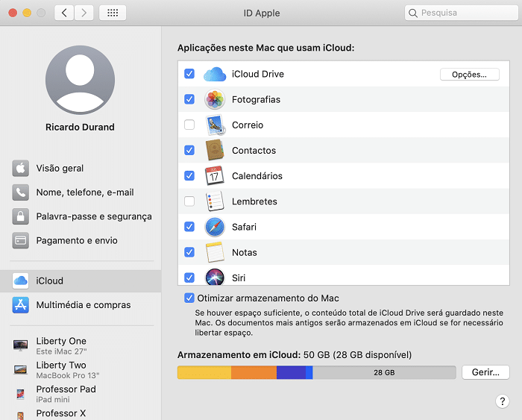The height and width of the screenshot is (420, 522).
Task: Open Multimédia e compras section
Action: 81,305
